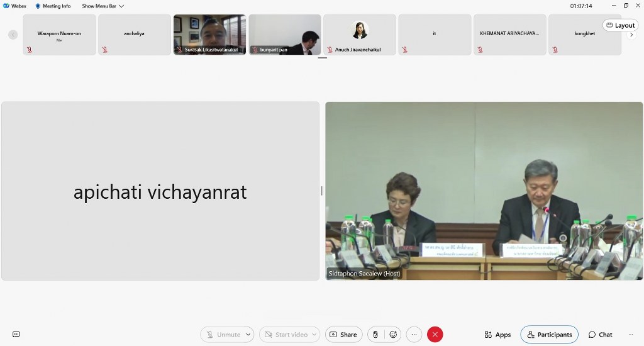Image resolution: width=644 pixels, height=346 pixels.
Task: Click the Webex app logo menu
Action: [x=15, y=6]
